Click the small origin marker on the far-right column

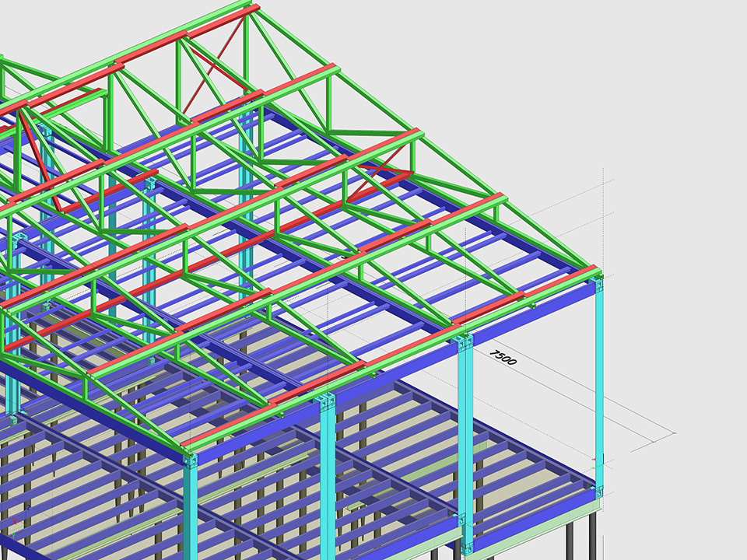[x=595, y=463]
